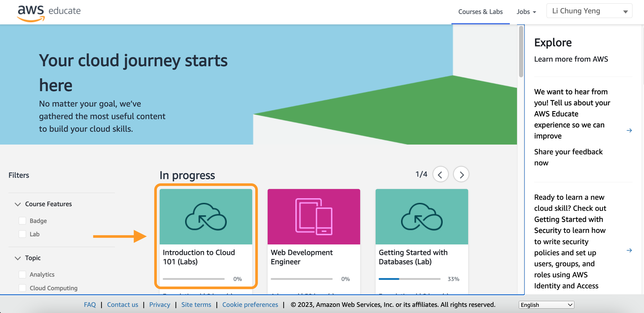Click the cloud icon on Getting Started with Databases
Viewport: 644px width, 313px height.
[x=422, y=217]
